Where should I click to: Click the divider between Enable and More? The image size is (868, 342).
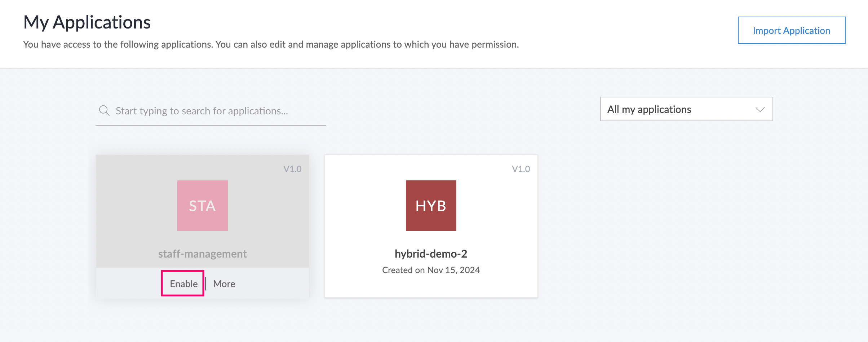pos(205,284)
